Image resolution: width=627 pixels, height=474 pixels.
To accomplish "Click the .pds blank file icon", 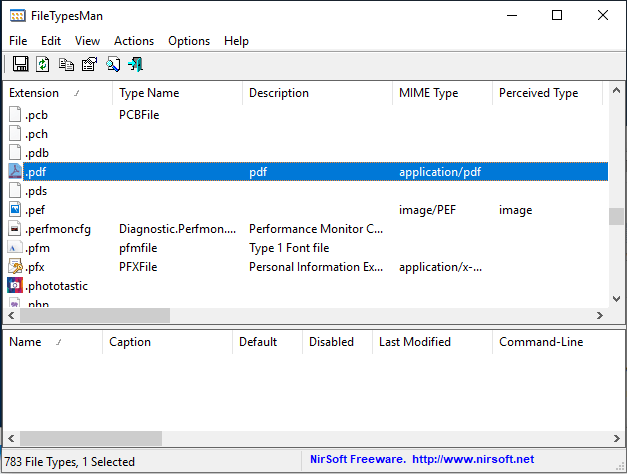I will 15,190.
